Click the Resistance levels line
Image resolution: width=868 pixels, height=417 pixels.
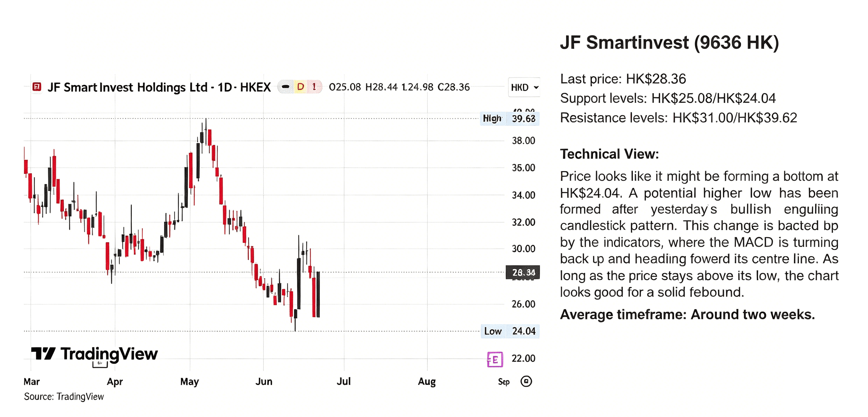[679, 118]
